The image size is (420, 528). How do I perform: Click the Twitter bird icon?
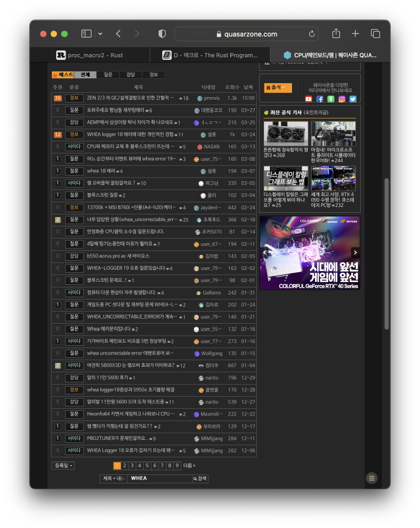[x=353, y=99]
